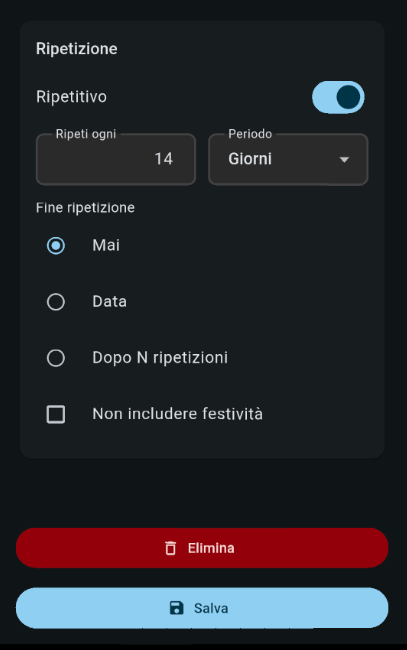Check the Non includere festività box
Screen dimensions: 407x650
[56, 414]
